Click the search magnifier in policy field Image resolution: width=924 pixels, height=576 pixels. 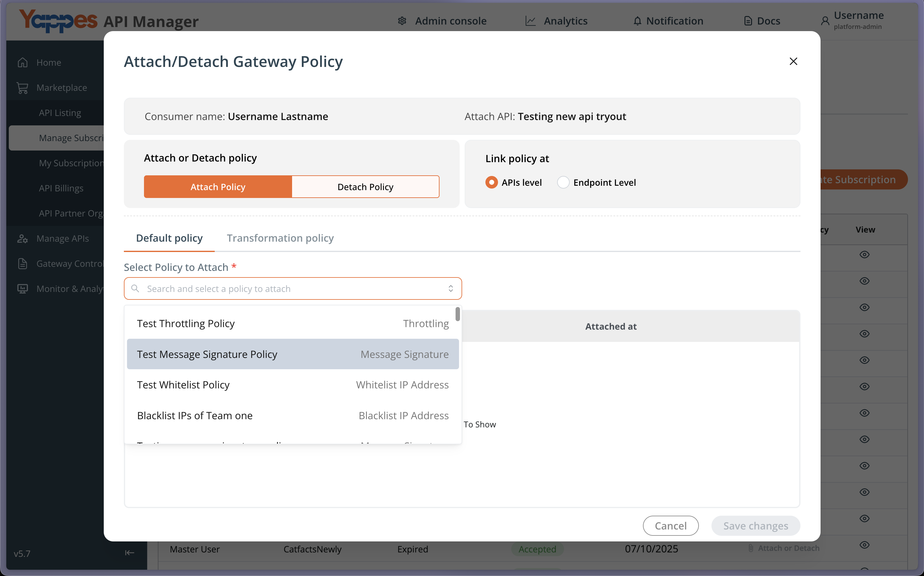[x=135, y=288]
